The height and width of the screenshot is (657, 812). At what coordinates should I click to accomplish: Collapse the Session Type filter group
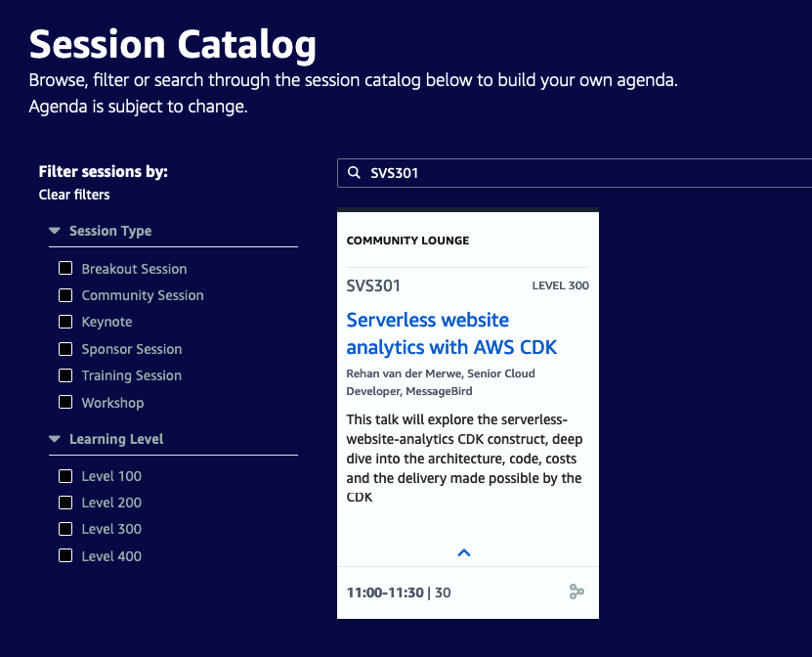pyautogui.click(x=55, y=230)
